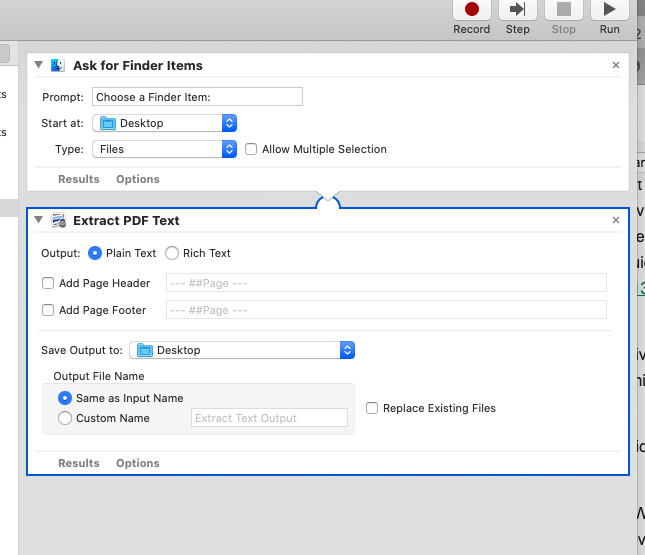Toggle the Add Page Footer checkbox

(48, 310)
